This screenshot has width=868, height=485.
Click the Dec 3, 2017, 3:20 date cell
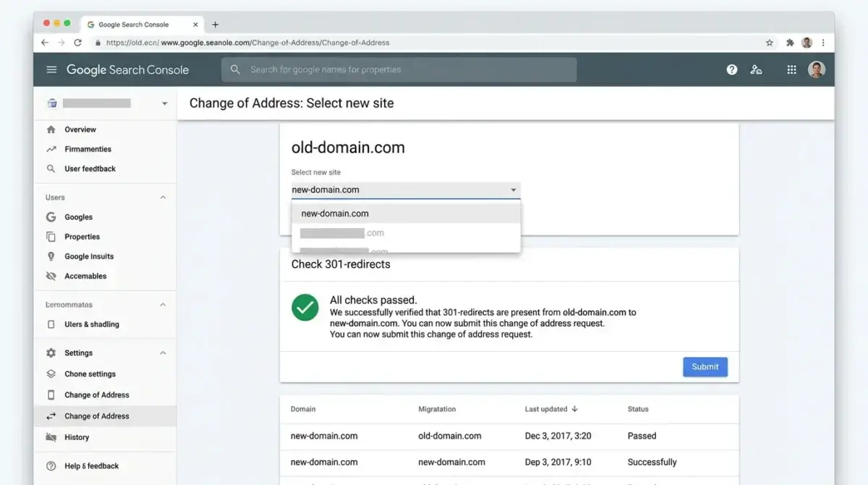(558, 436)
